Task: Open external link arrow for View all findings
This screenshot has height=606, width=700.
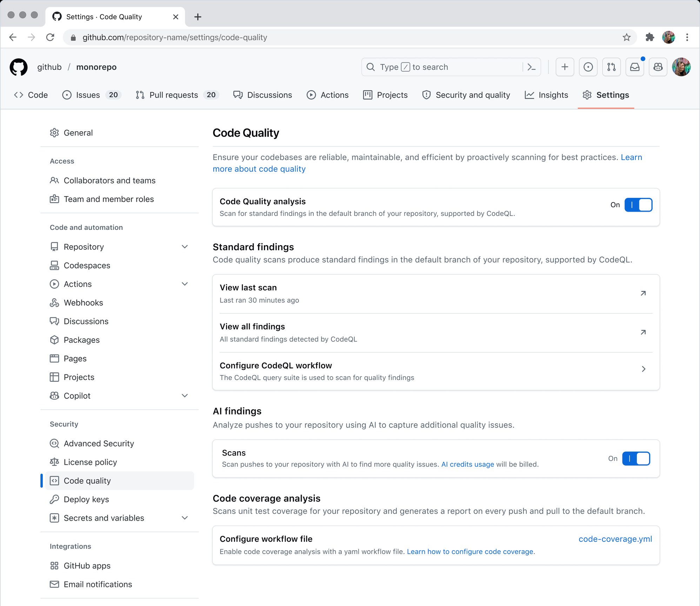Action: (643, 332)
